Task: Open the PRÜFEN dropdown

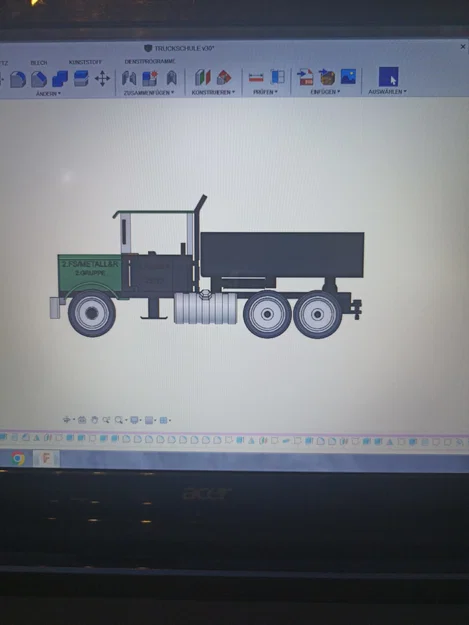Action: point(265,92)
